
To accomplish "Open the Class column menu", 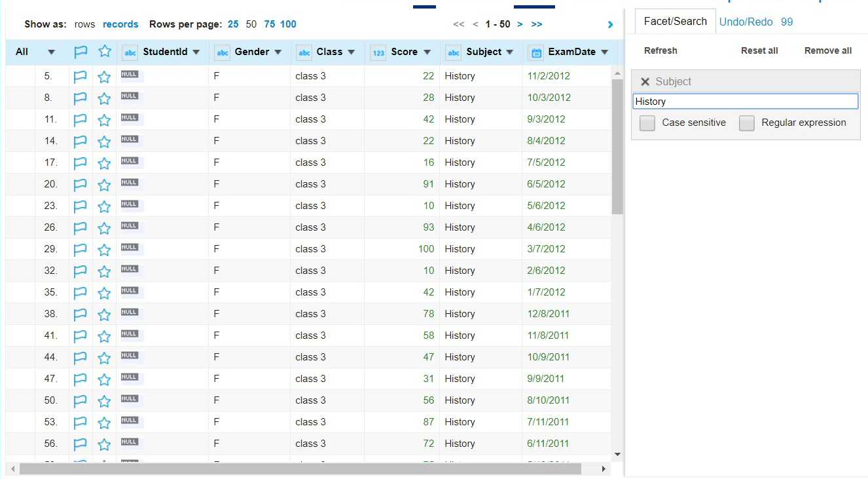I will click(x=352, y=52).
